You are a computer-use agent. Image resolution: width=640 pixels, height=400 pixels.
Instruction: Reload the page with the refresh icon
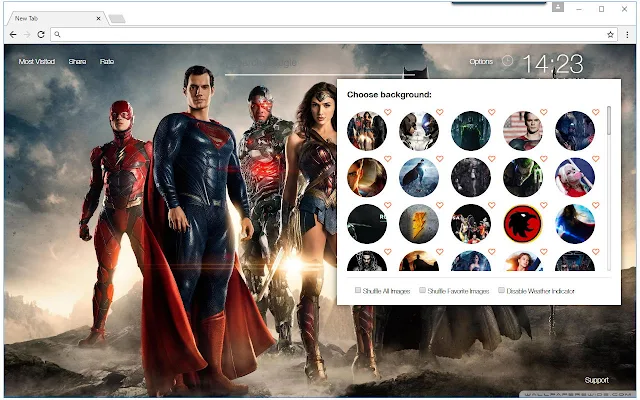point(41,35)
